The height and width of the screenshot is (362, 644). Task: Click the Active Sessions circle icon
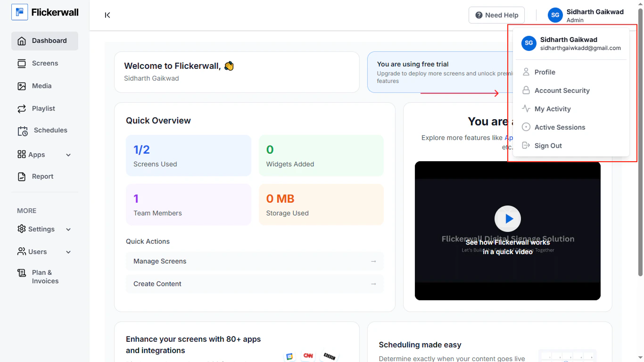point(526,127)
